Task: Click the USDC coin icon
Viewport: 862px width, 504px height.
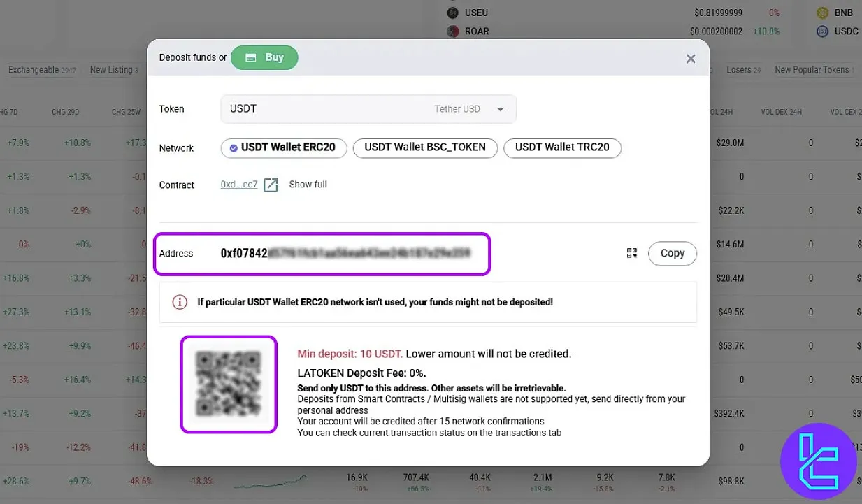Action: [822, 31]
